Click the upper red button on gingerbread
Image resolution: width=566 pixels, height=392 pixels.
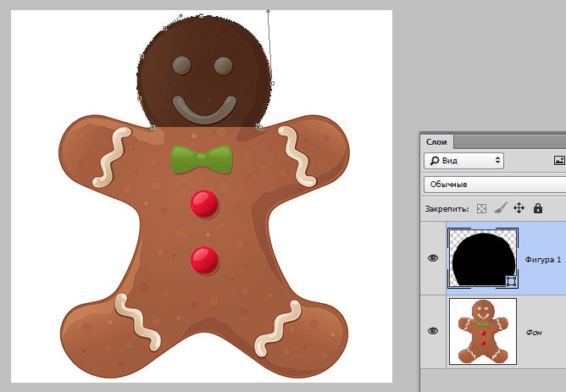point(204,204)
